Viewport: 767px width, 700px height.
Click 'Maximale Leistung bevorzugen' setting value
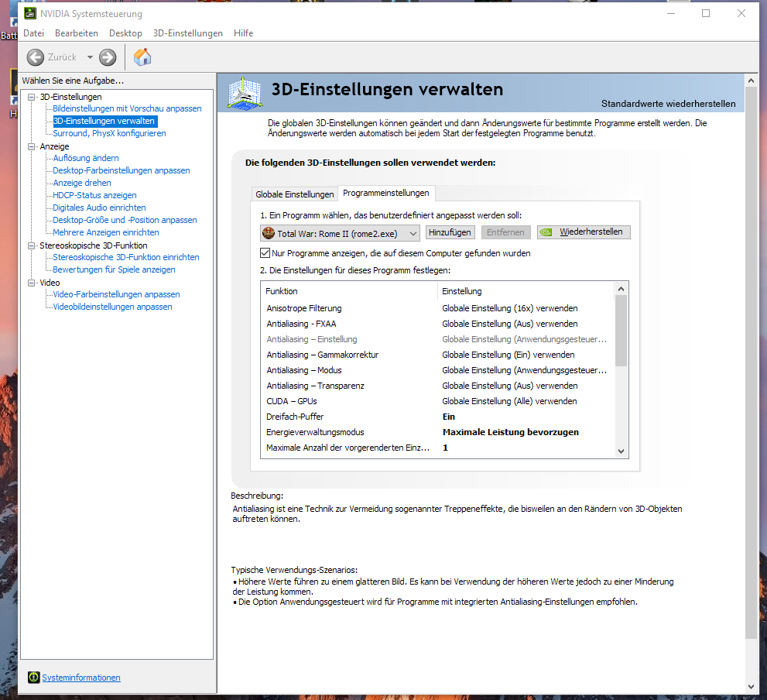pyautogui.click(x=511, y=432)
